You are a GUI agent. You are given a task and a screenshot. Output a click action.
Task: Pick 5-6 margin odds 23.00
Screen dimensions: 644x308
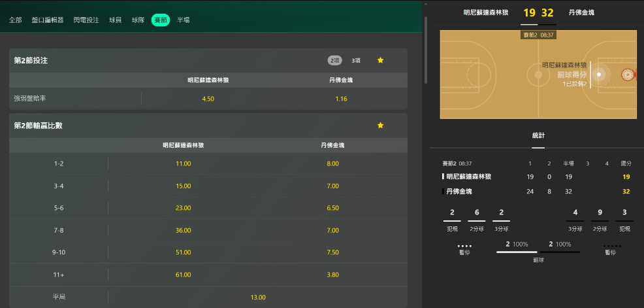coord(183,208)
